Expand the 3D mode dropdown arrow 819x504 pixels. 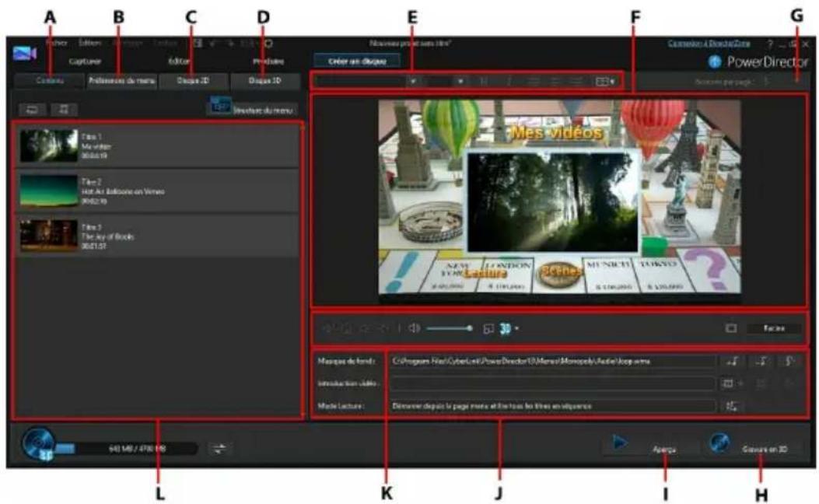516,328
